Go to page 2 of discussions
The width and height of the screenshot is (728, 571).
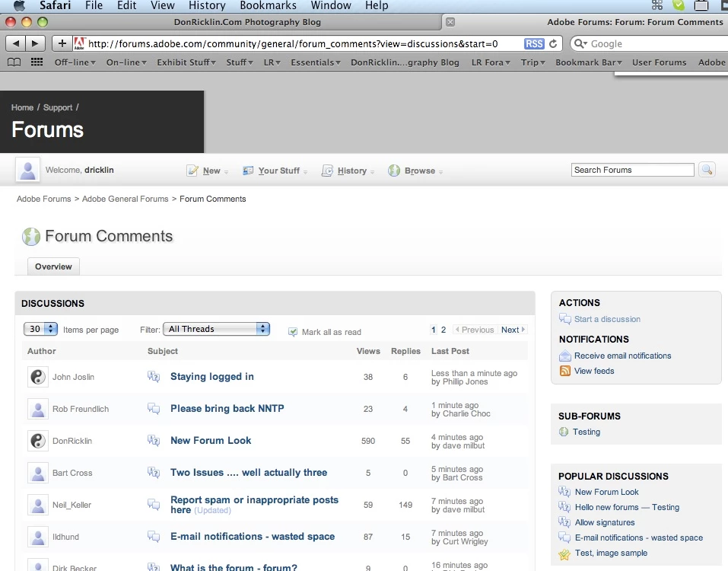[443, 330]
